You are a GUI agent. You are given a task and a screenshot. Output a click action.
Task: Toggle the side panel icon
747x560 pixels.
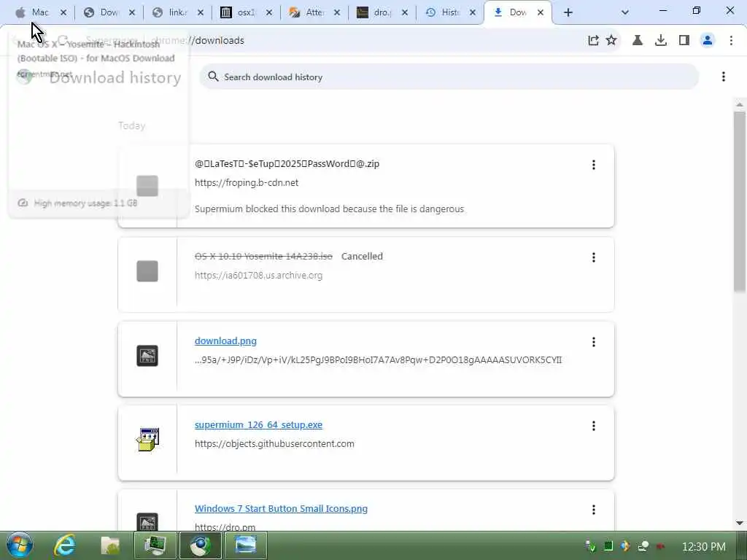pos(684,41)
